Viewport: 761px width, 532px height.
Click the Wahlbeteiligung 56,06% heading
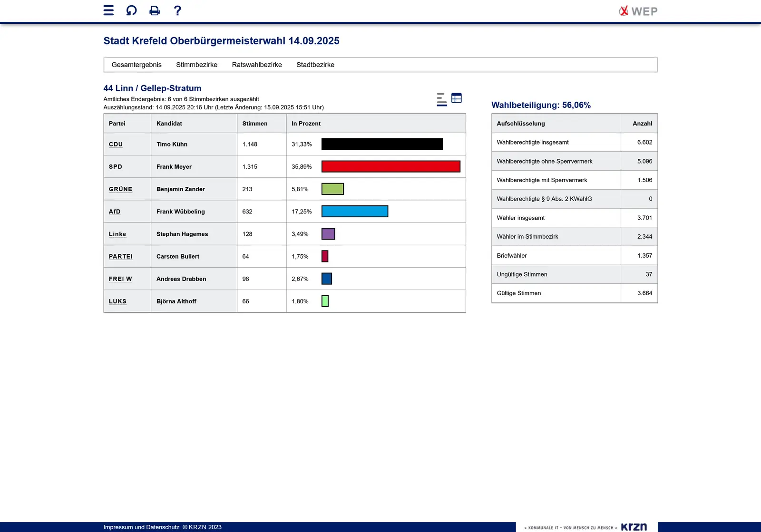[541, 105]
